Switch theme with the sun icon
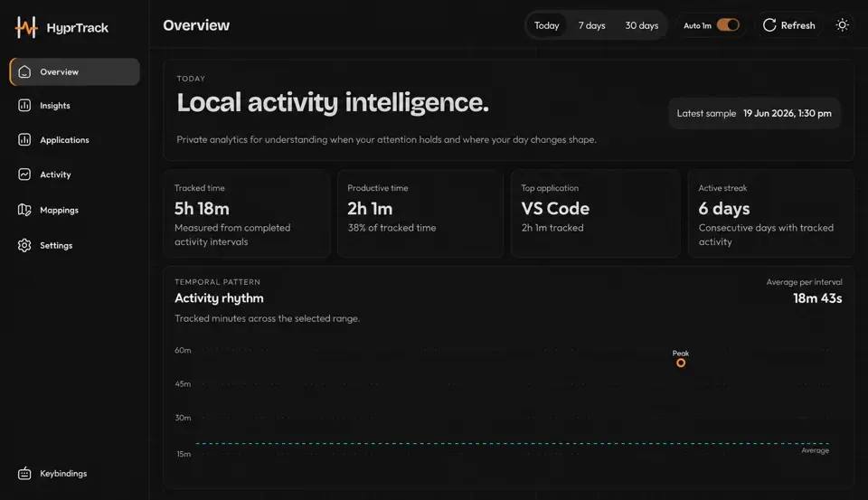 pyautogui.click(x=842, y=25)
